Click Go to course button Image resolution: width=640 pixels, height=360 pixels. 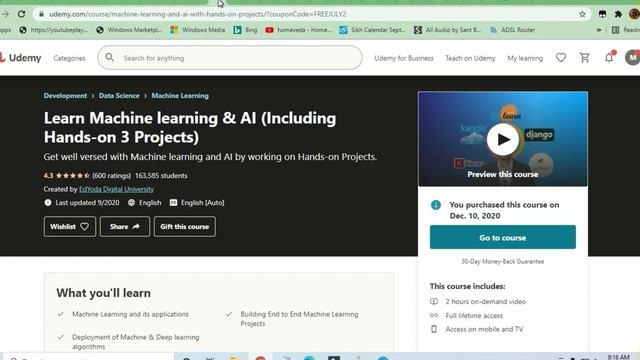502,237
